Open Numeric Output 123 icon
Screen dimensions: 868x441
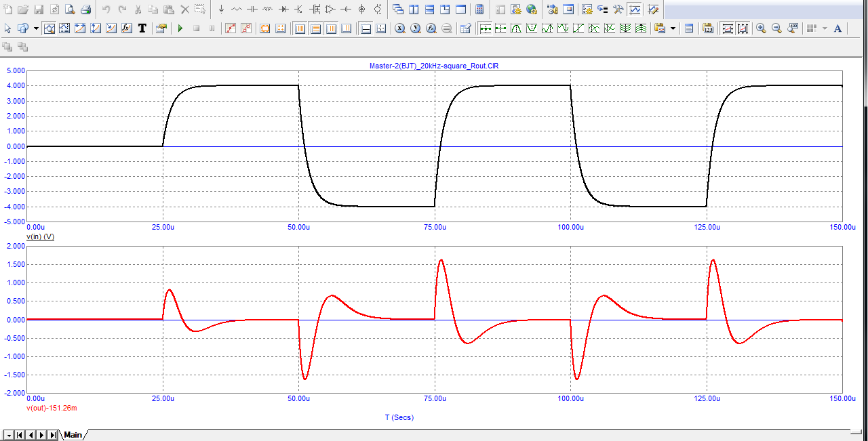point(708,28)
